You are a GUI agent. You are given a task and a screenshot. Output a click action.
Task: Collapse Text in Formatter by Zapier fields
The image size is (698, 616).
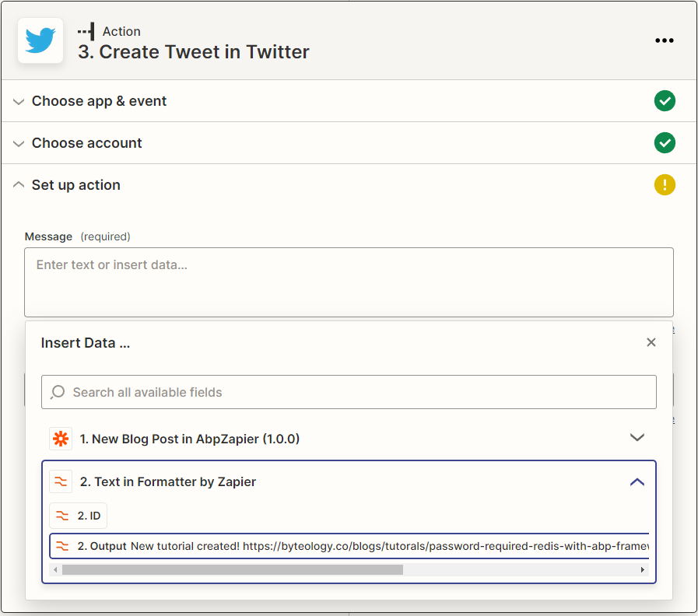coord(637,482)
